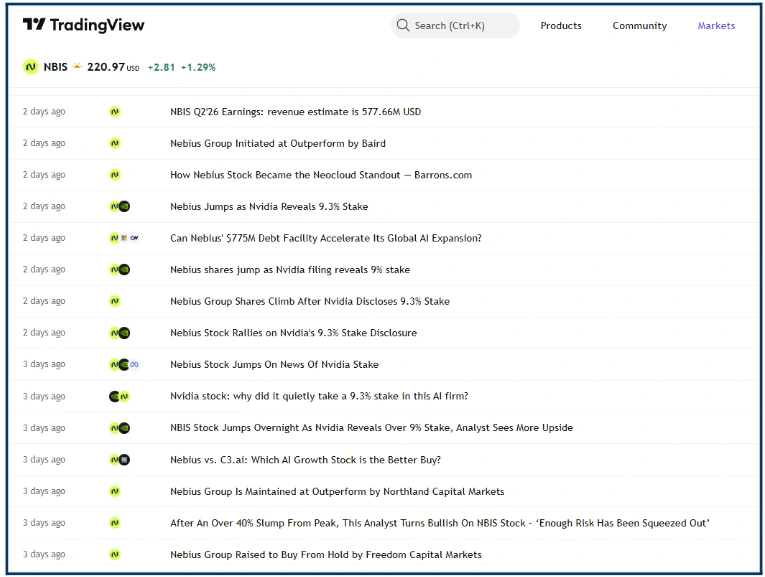765x577 pixels.
Task: Open Raised to Buy by Freedom Capital headline
Action: (326, 555)
